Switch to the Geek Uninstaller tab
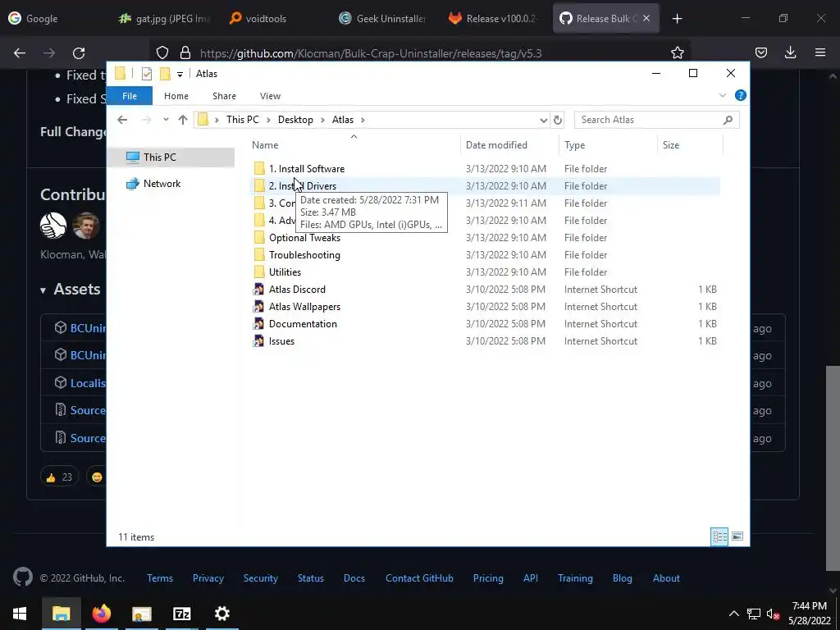 tap(383, 18)
